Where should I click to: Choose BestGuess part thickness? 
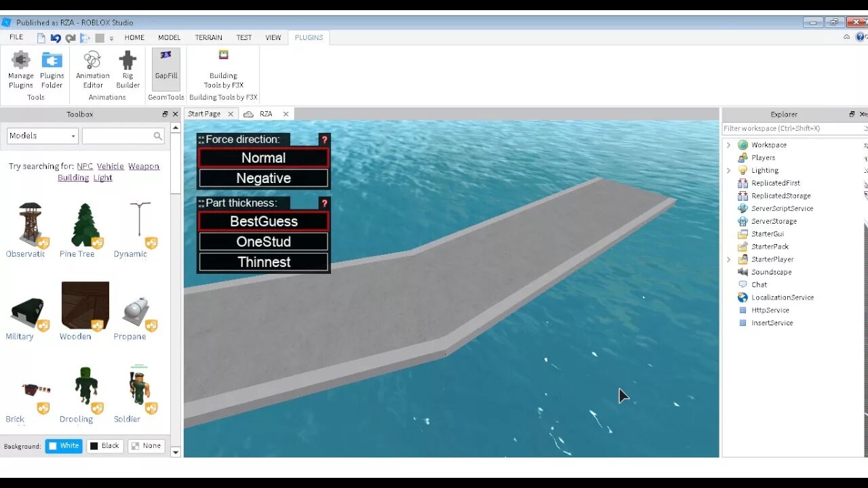(x=264, y=222)
